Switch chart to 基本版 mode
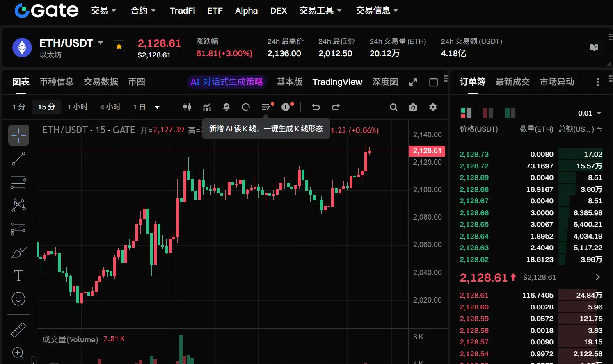 click(289, 82)
